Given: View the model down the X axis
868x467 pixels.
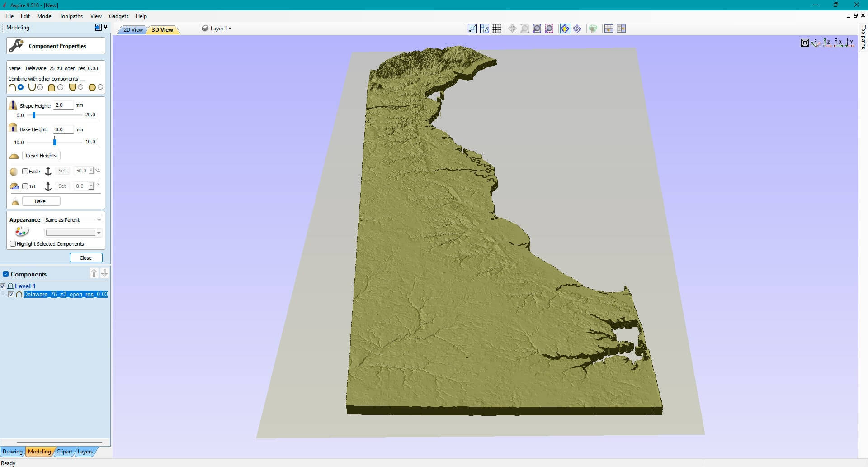Looking at the screenshot, I should click(x=839, y=43).
